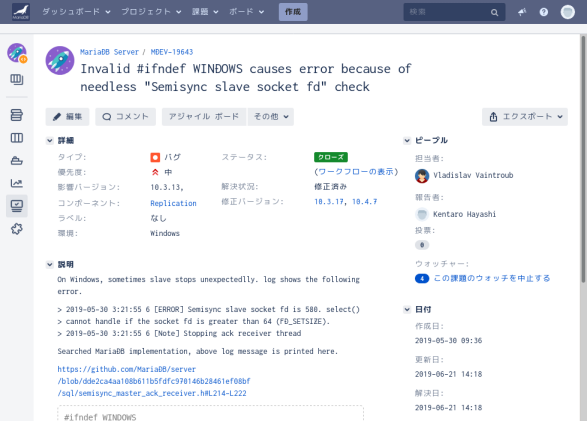Click the クローズ status badge
This screenshot has width=587, height=421.
pyautogui.click(x=331, y=157)
